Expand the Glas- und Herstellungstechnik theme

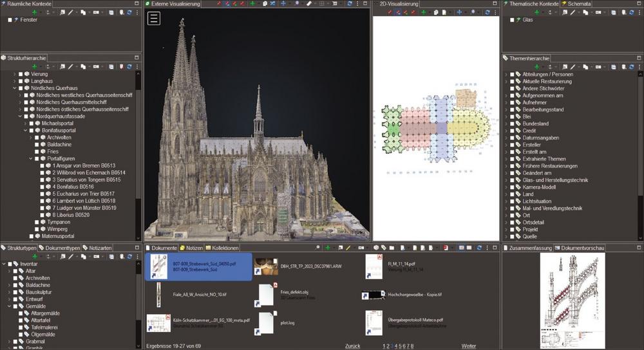pos(505,180)
